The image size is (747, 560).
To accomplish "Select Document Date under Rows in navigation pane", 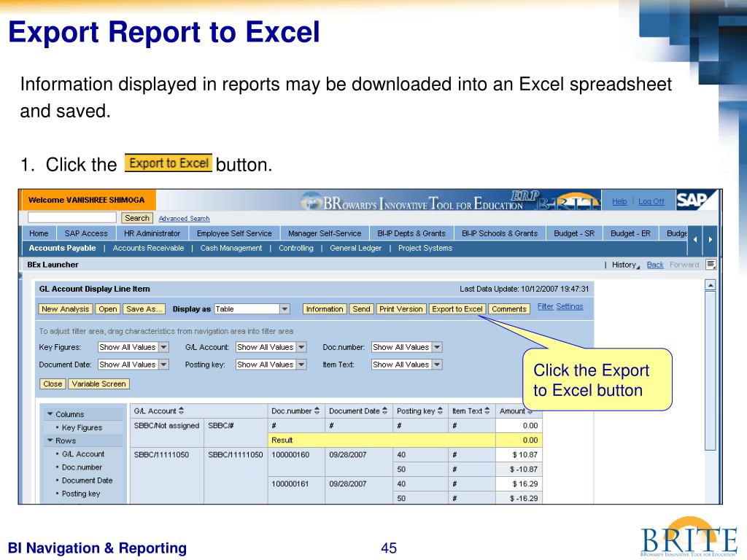I will [x=88, y=481].
